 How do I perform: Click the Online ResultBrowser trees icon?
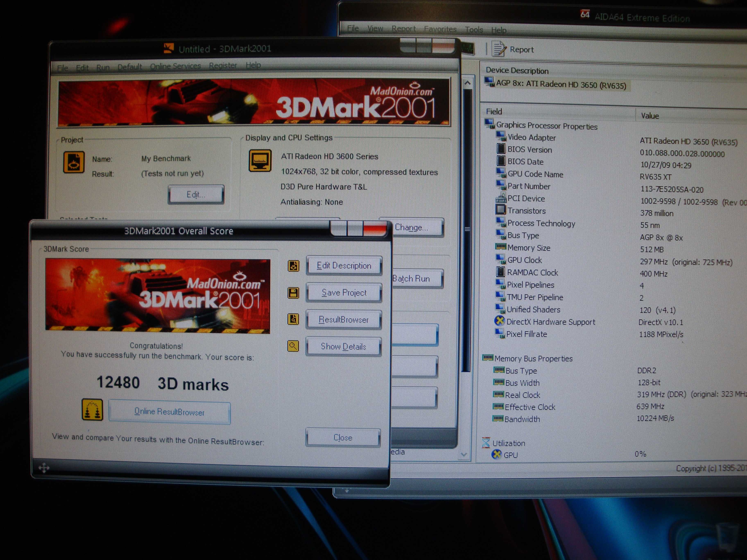[92, 409]
